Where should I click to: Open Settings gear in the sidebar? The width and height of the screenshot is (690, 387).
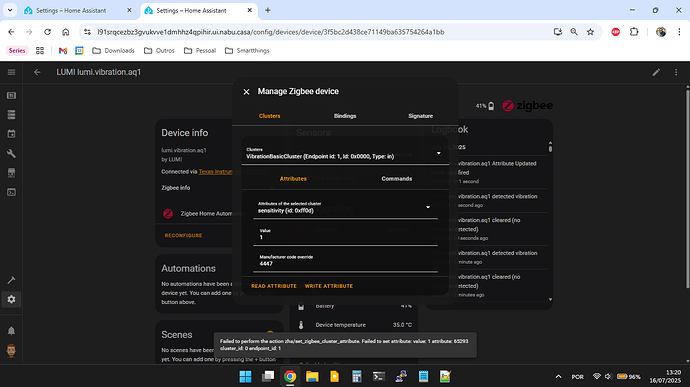tap(11, 299)
